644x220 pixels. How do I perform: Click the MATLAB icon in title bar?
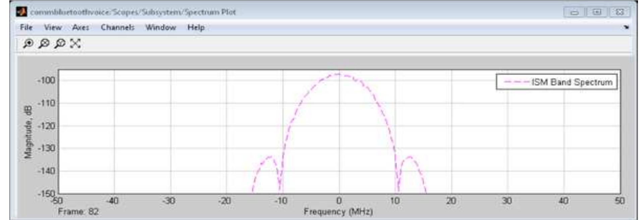click(x=21, y=12)
